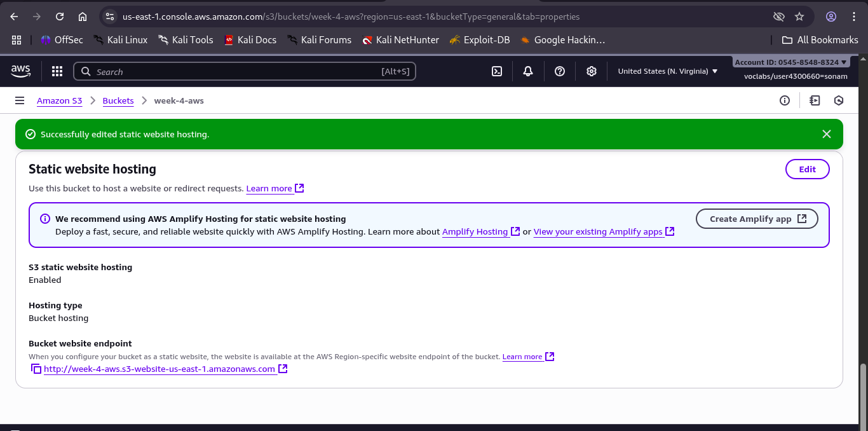Bookmark this page with the star icon

point(799,17)
